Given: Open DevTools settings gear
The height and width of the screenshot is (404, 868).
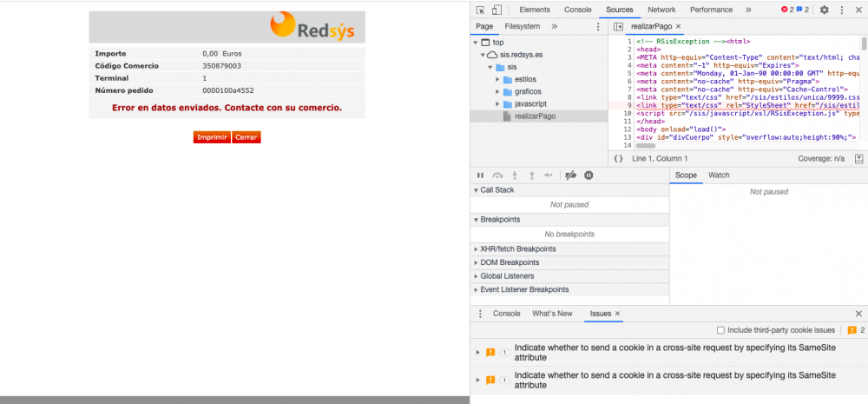Looking at the screenshot, I should coord(825,10).
